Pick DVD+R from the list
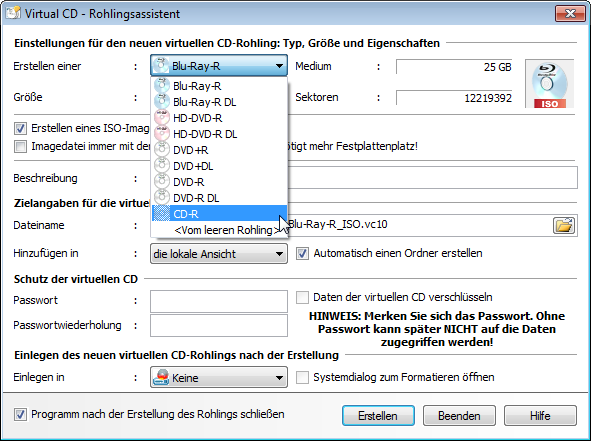 (x=219, y=150)
